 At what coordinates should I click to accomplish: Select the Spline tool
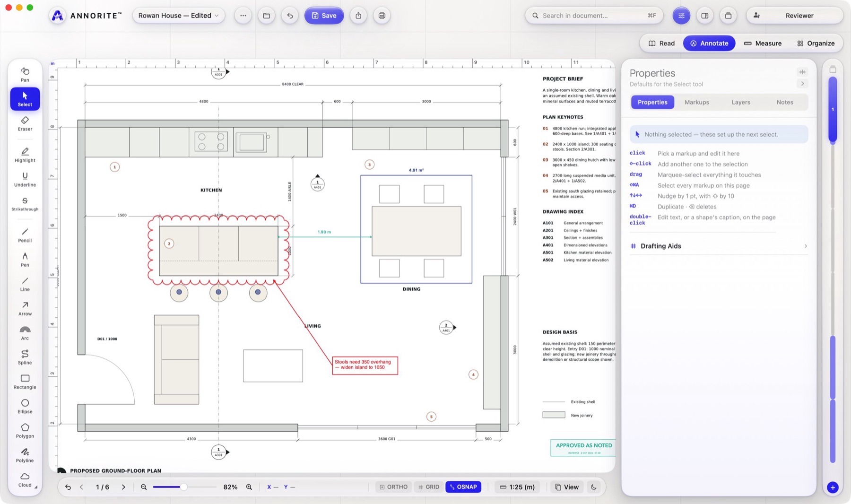pos(25,357)
